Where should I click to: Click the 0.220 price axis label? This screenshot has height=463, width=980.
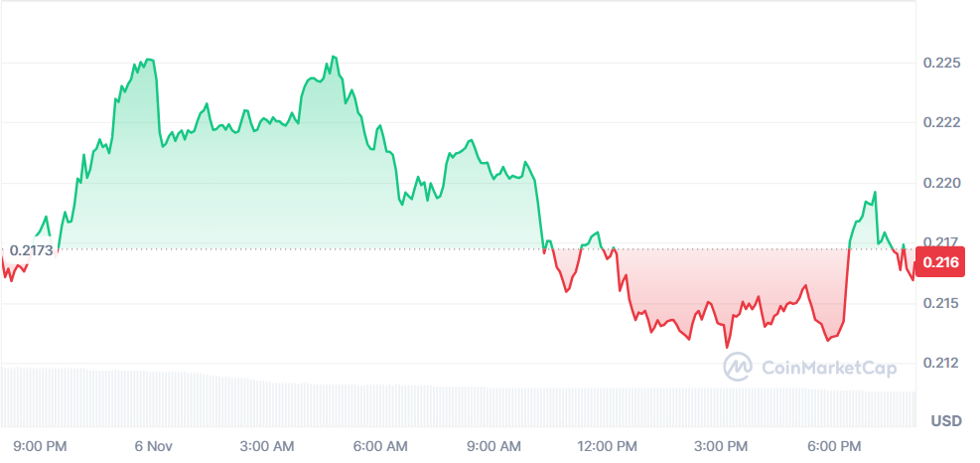tap(941, 183)
